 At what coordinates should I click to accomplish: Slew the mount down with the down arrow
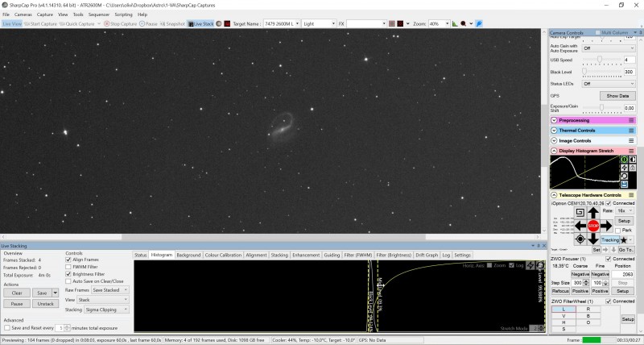click(x=593, y=239)
